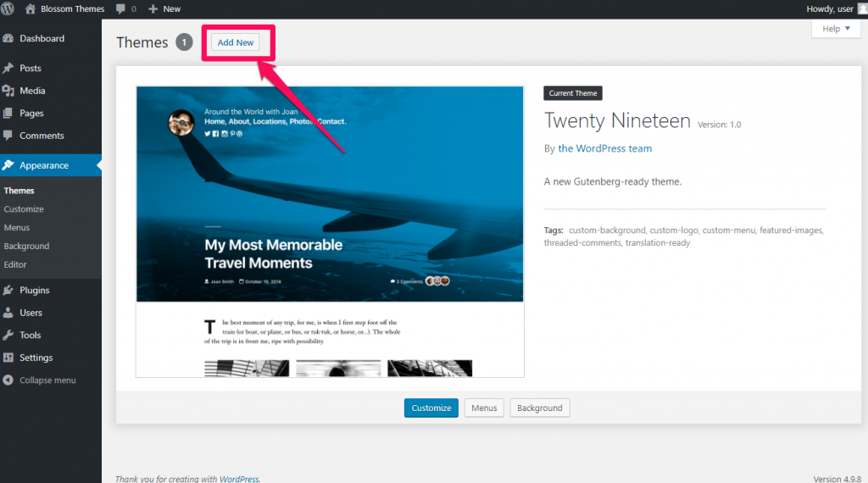Expand the Help dropdown tab
This screenshot has height=483, width=868.
pos(836,29)
